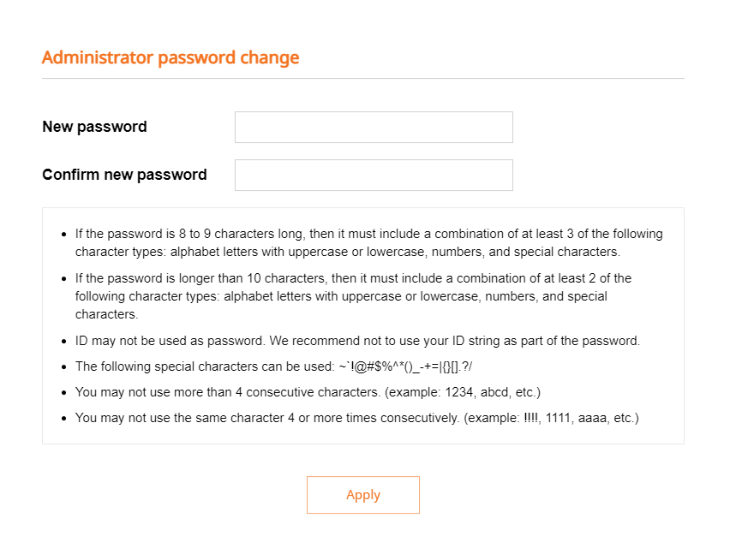Click the same character 4 times rule

[x=356, y=418]
